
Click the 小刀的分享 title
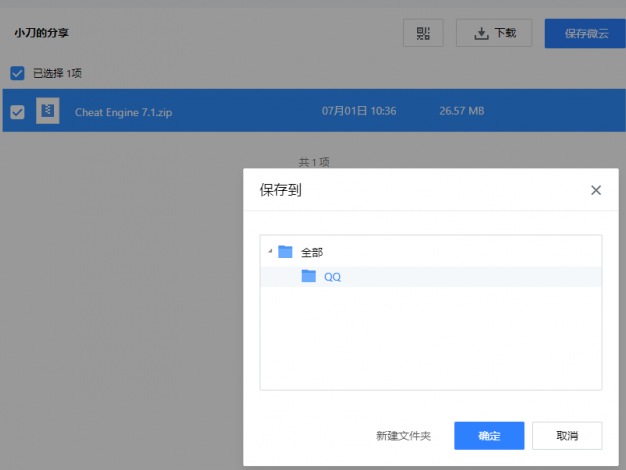(42, 33)
